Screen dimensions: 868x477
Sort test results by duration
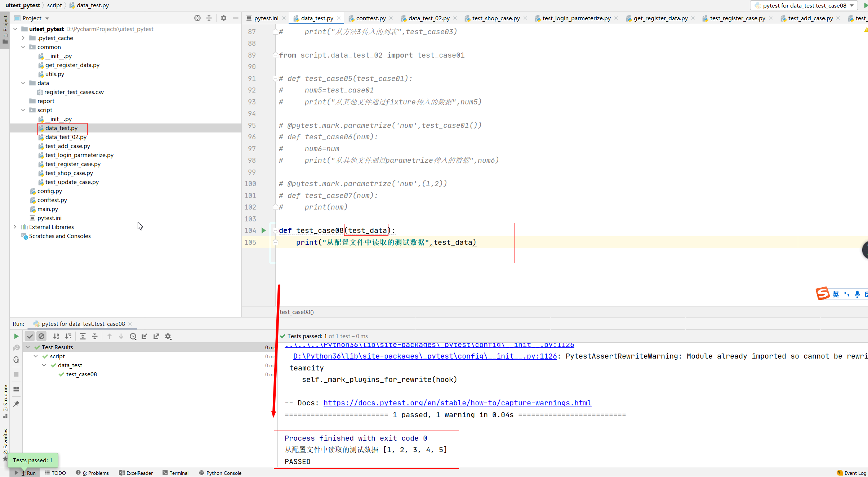coord(68,336)
